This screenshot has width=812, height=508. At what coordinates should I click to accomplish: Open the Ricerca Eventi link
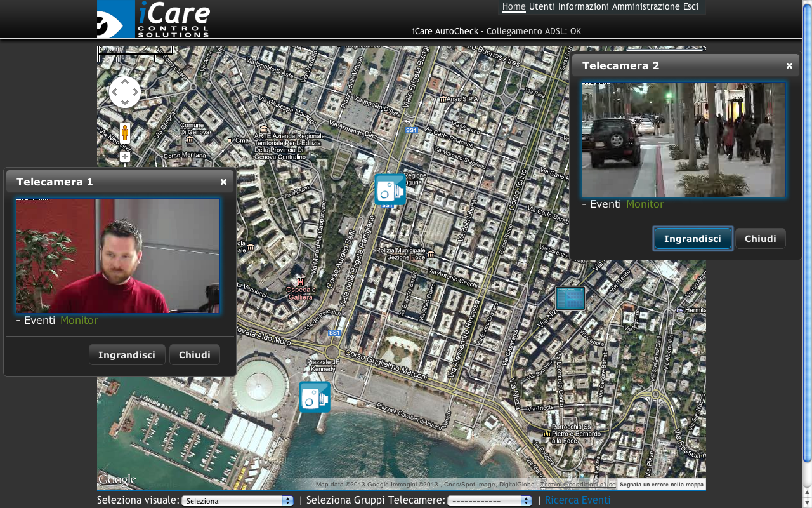[578, 500]
